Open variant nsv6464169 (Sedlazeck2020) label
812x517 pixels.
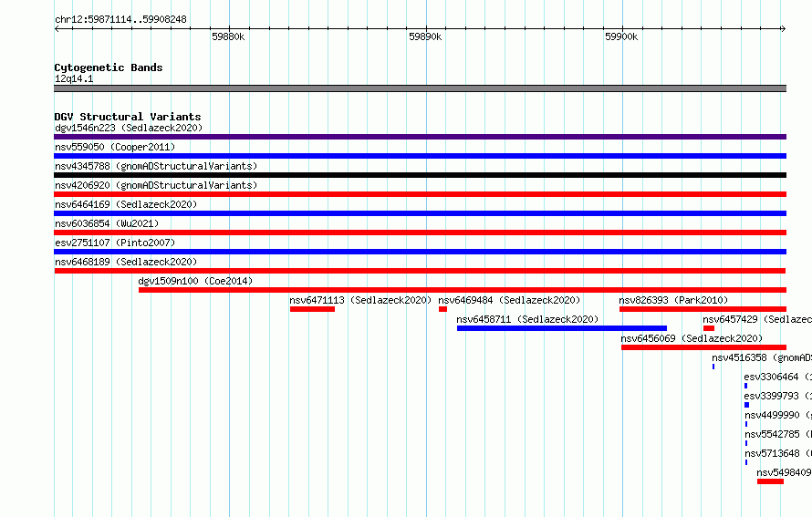(126, 204)
